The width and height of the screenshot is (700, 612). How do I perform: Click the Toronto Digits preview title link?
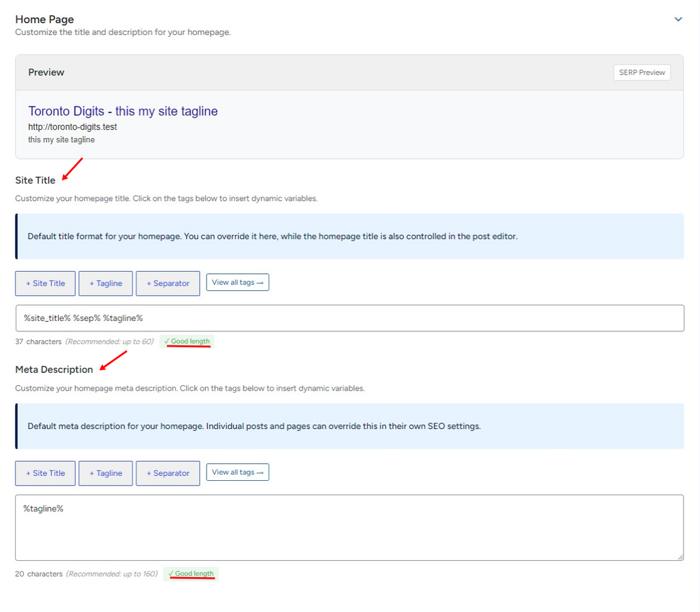(x=123, y=111)
